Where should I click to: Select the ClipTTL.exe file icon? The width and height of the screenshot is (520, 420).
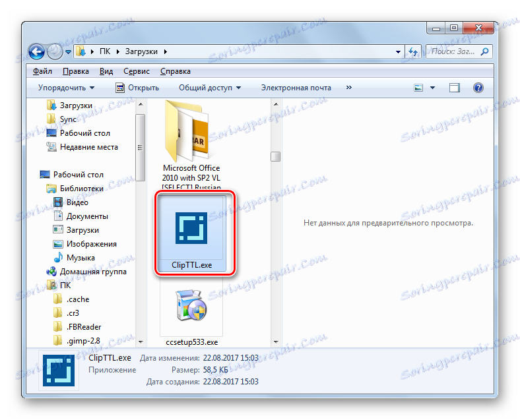tap(191, 228)
